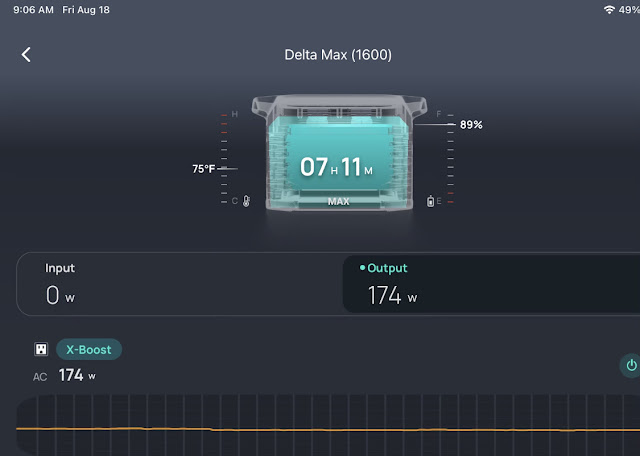This screenshot has height=456, width=640.
Task: Tap the 9:06 AM clock in status bar
Action: 33,10
